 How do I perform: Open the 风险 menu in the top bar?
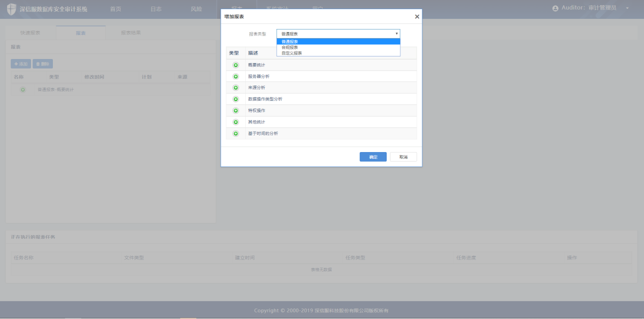[196, 9]
